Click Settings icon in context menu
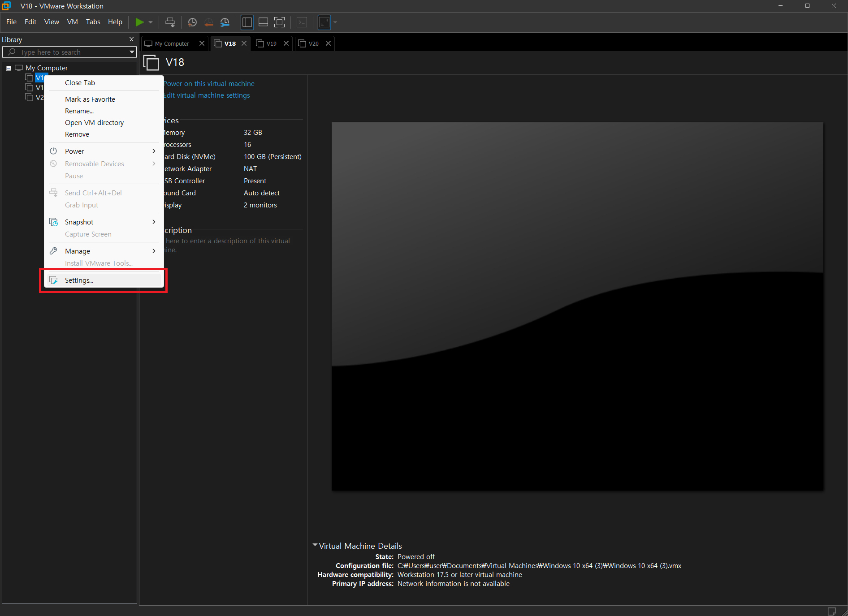The image size is (848, 616). 53,280
